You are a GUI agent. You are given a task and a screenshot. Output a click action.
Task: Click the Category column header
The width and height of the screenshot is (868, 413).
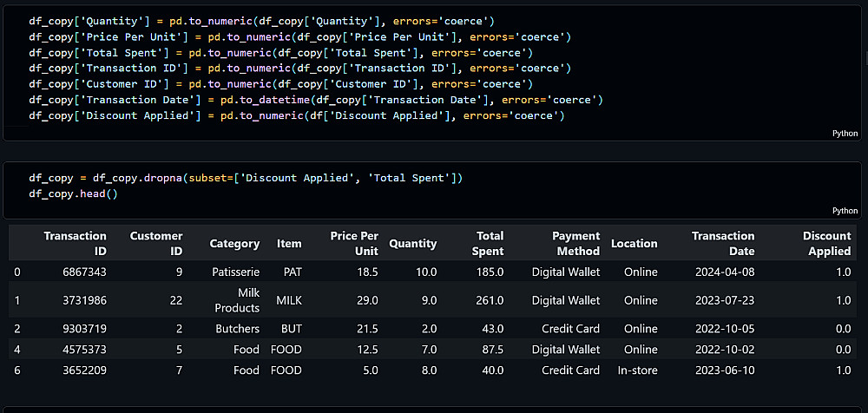[234, 244]
